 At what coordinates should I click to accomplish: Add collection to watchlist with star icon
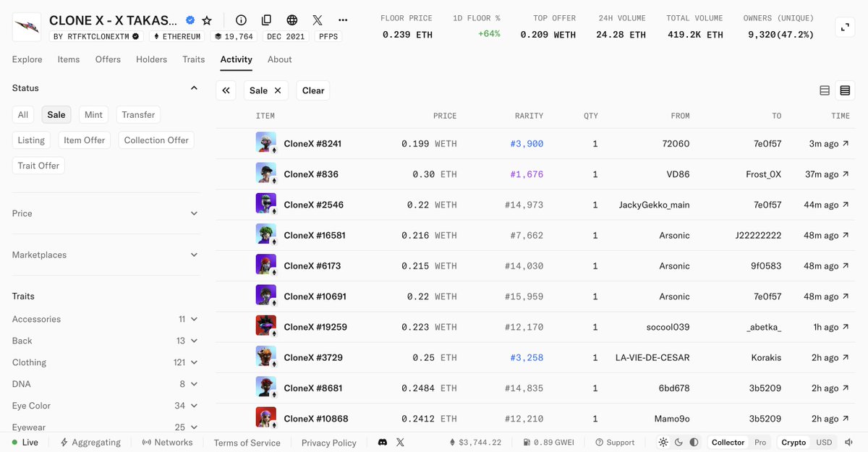pyautogui.click(x=207, y=20)
